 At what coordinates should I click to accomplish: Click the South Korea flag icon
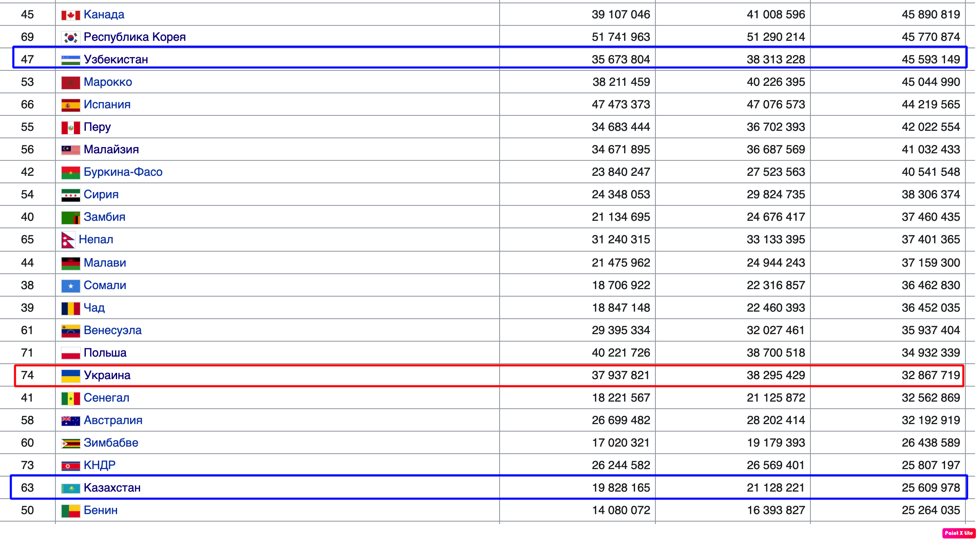[x=70, y=38]
